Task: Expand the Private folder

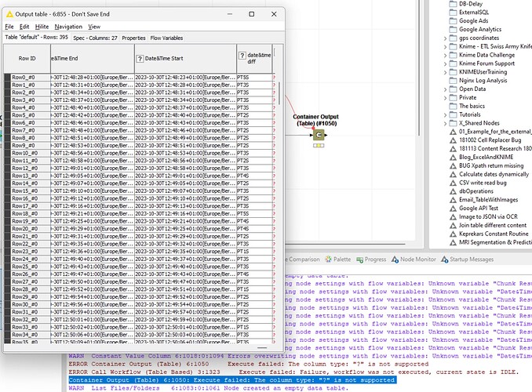Action: 445,98
